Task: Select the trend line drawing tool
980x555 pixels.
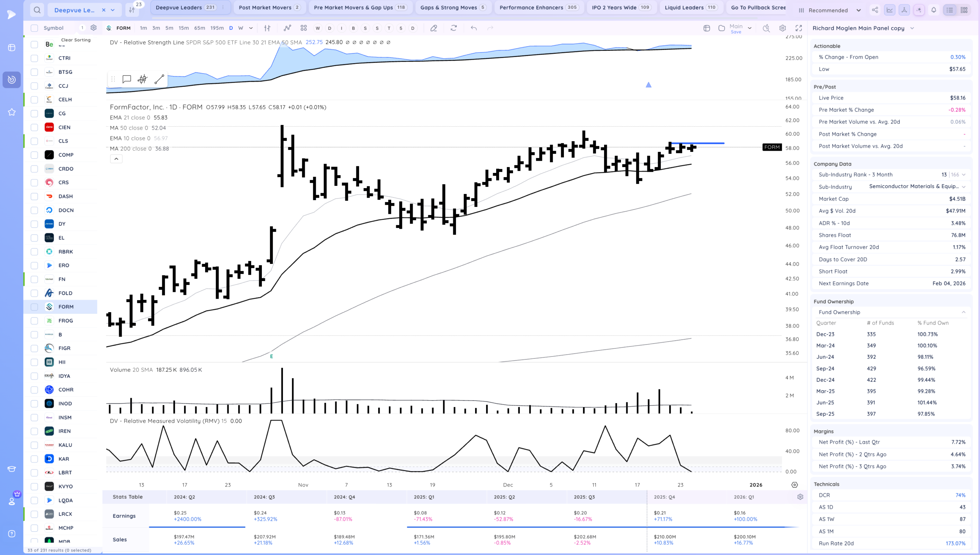Action: [x=159, y=79]
